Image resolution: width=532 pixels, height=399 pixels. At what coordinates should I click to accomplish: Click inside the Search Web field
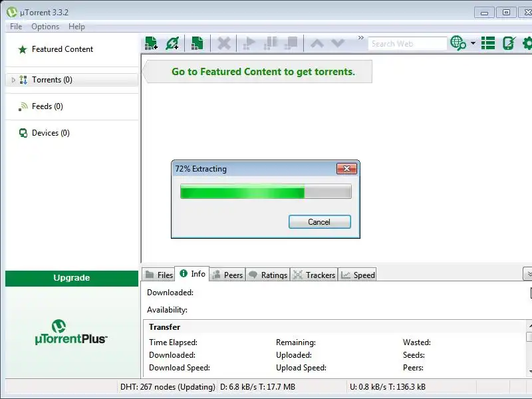[407, 44]
